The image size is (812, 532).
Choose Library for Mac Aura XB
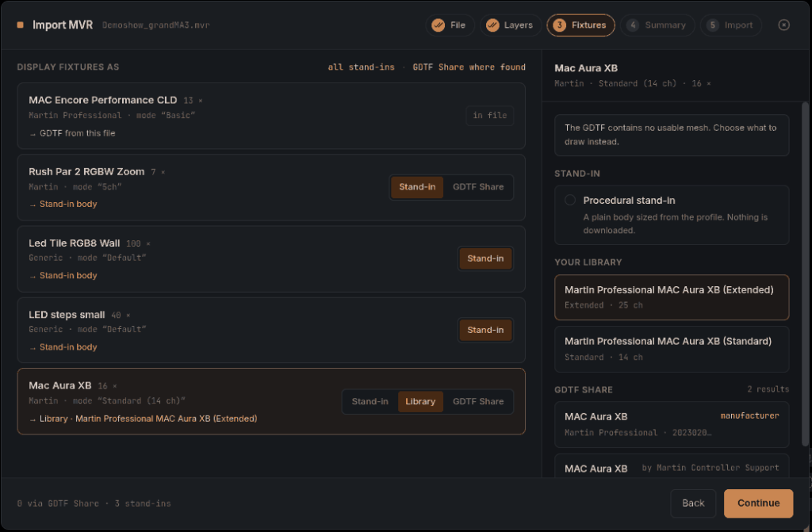(x=420, y=401)
